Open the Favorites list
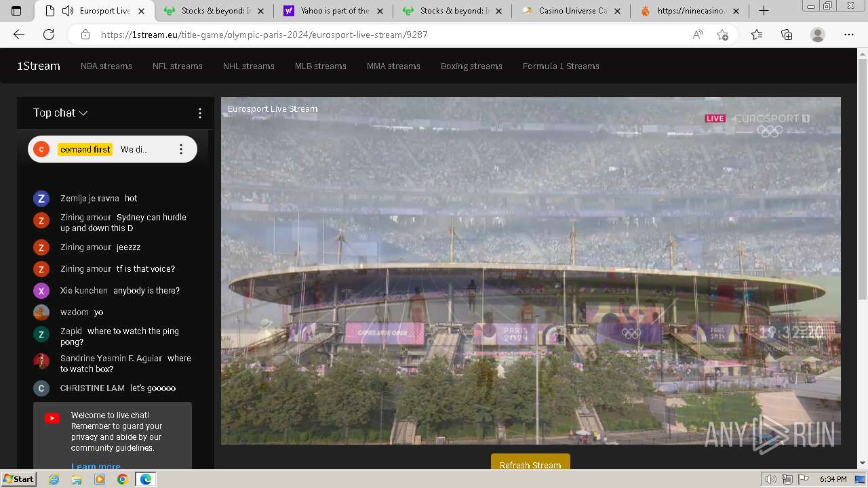The width and height of the screenshot is (868, 488). pyautogui.click(x=757, y=35)
